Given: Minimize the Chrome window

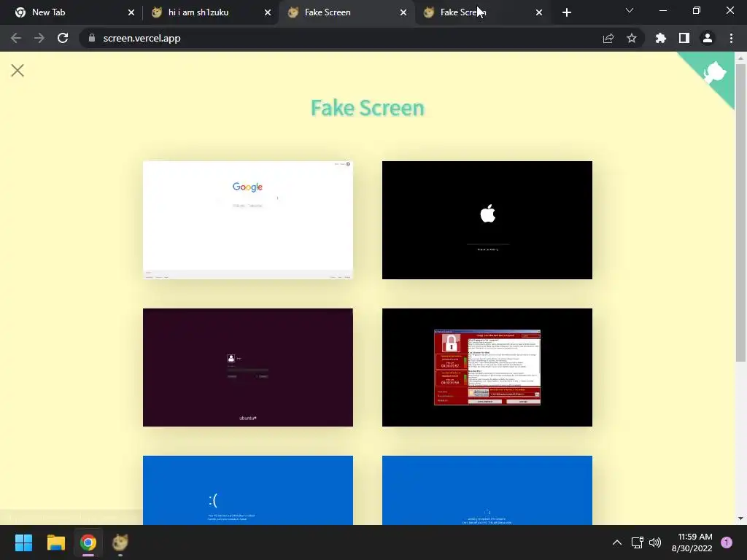Looking at the screenshot, I should [x=662, y=10].
